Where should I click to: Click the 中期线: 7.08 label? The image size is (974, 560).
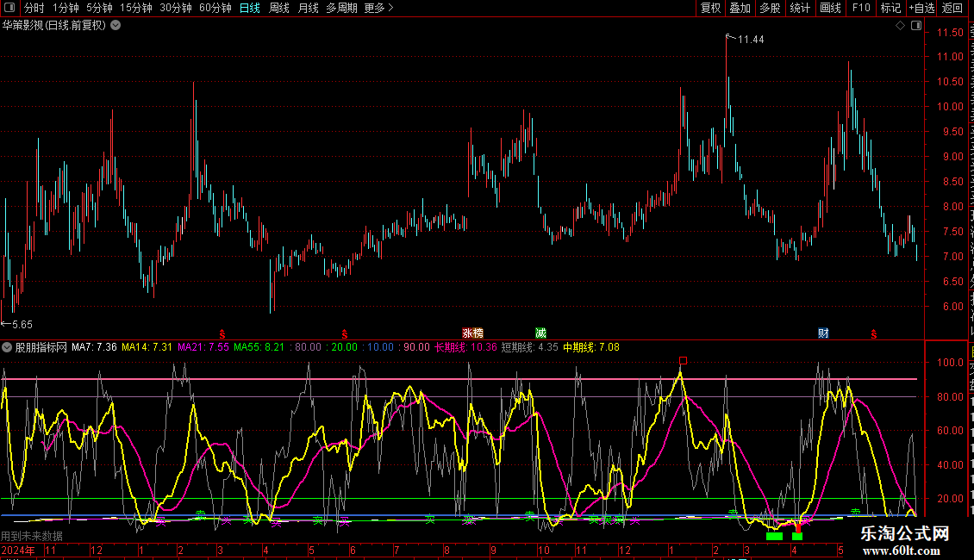pos(590,348)
